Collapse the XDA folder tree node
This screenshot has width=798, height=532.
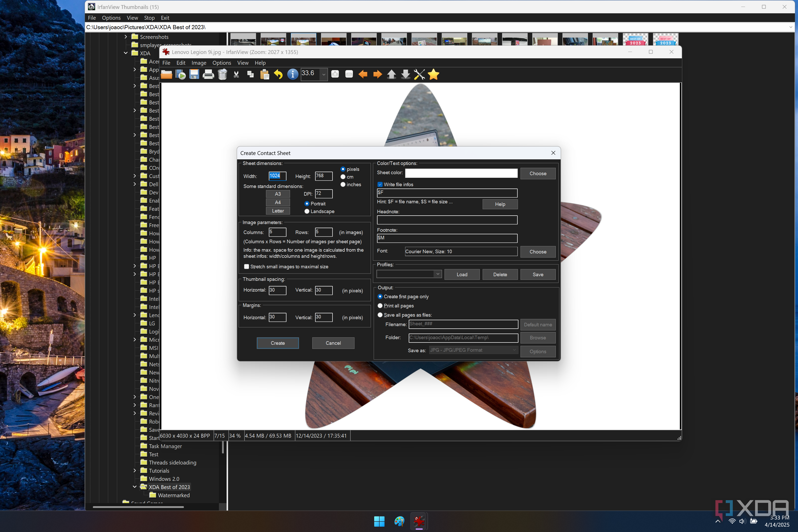point(126,53)
